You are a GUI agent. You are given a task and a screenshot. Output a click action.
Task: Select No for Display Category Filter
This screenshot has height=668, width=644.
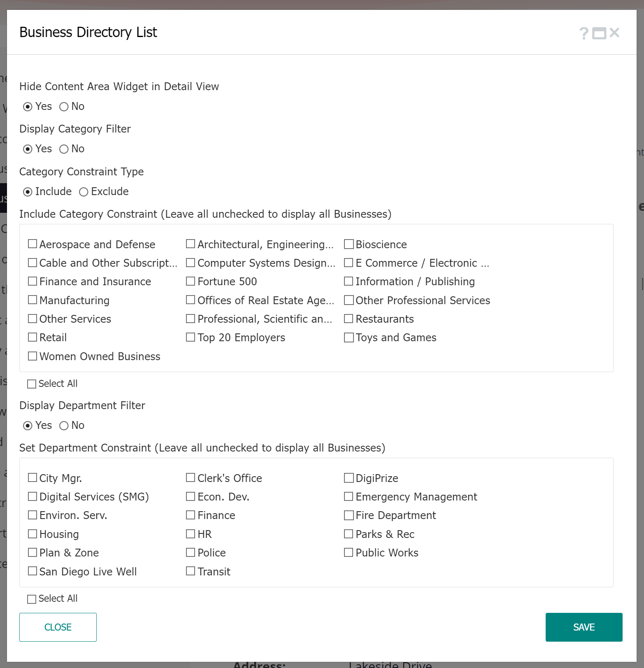click(x=64, y=149)
